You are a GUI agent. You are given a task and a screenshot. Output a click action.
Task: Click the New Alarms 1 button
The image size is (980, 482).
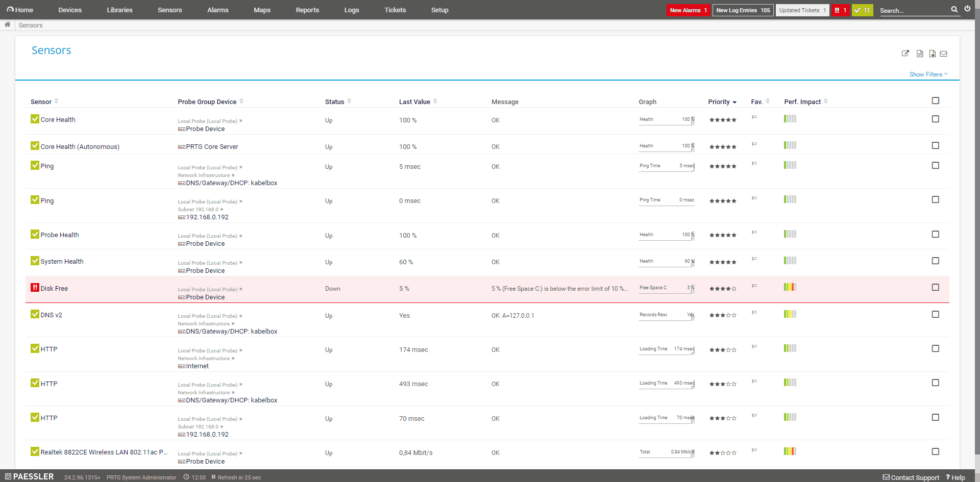(688, 10)
